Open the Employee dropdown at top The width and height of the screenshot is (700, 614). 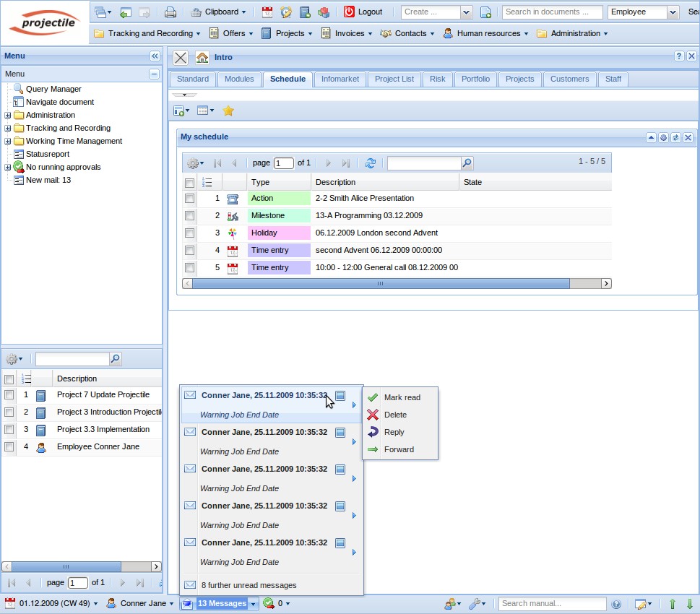pos(673,12)
